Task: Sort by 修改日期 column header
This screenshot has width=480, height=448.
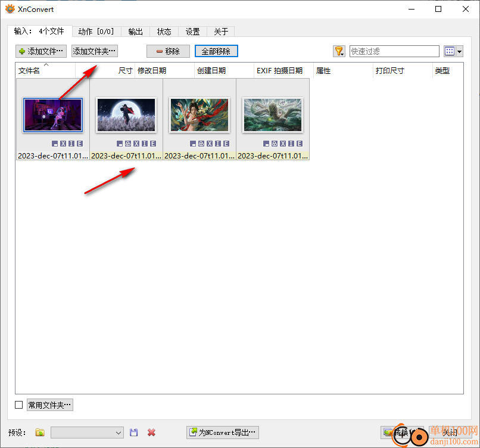Action: click(x=164, y=70)
